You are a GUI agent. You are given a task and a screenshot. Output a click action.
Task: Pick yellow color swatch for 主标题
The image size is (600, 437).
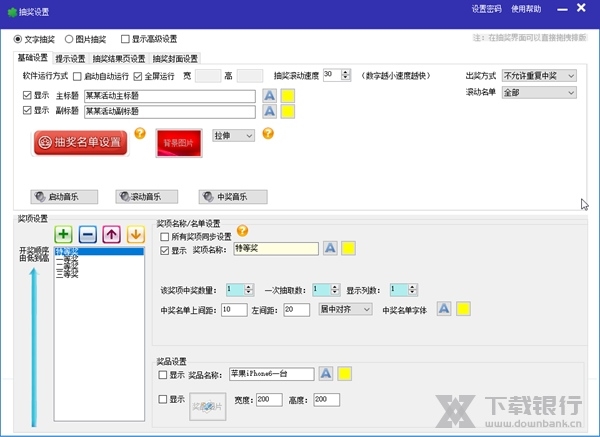[288, 95]
